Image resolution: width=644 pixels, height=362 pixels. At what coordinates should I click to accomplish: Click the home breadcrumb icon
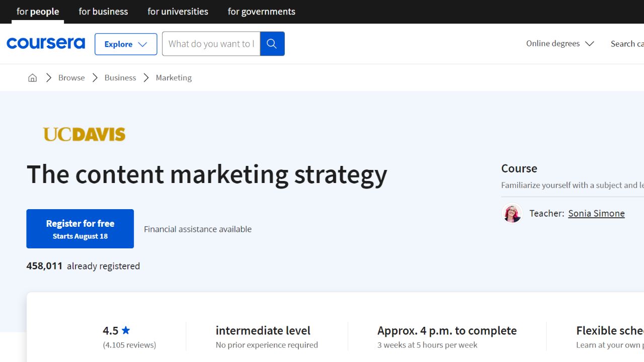32,77
